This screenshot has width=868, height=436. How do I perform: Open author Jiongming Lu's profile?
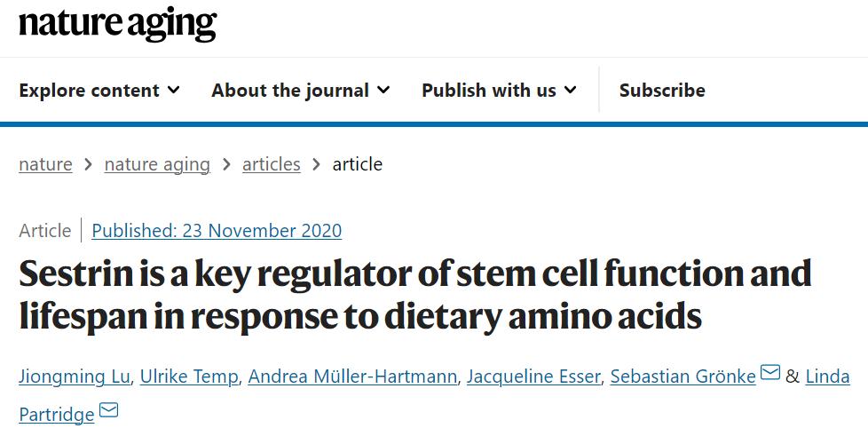pyautogui.click(x=75, y=377)
